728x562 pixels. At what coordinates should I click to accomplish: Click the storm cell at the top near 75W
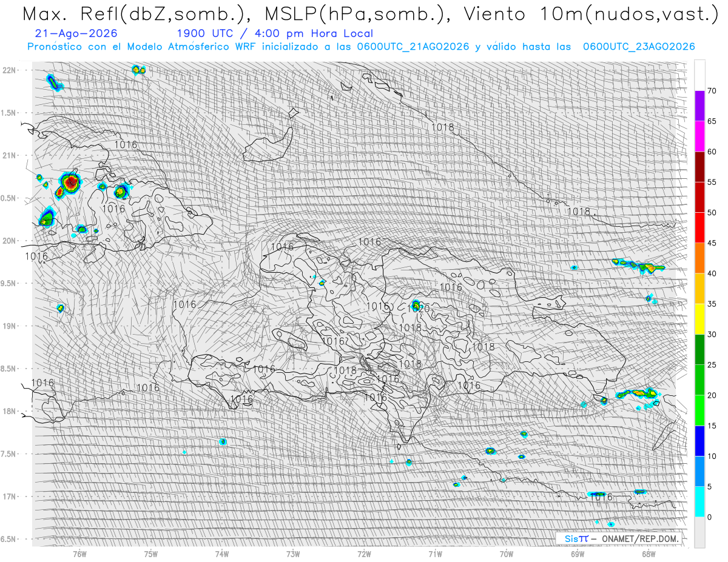click(138, 70)
